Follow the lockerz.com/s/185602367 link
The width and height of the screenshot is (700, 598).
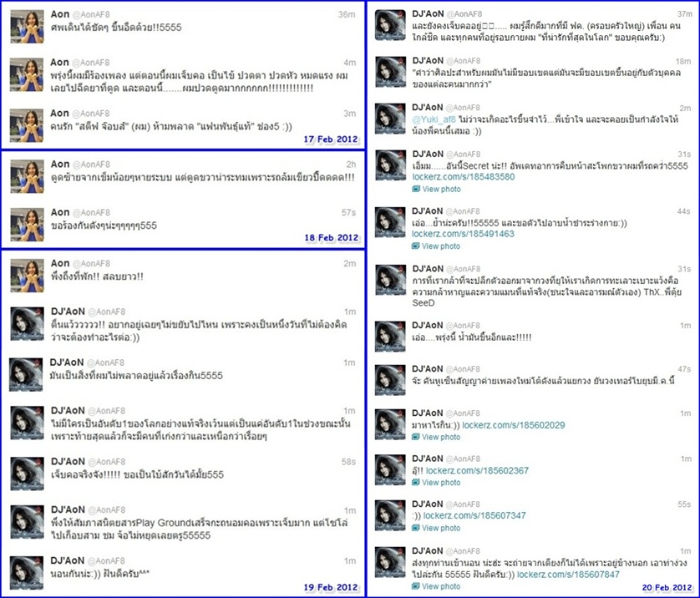pyautogui.click(x=477, y=470)
